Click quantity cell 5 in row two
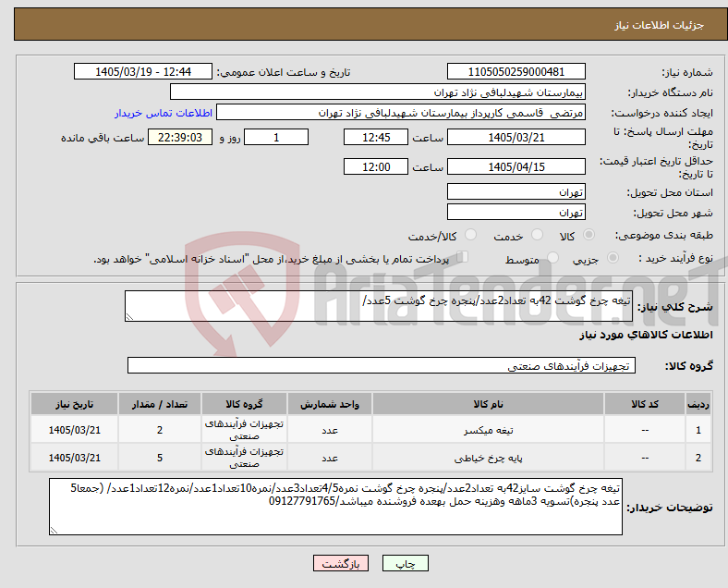Viewport: 728px width, 588px height. [160, 458]
